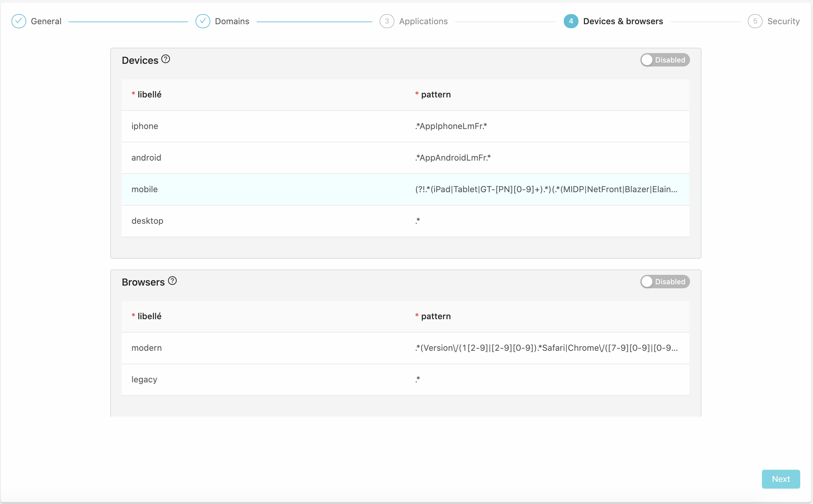Click the Devices & browsers step icon
The image size is (813, 504).
571,21
